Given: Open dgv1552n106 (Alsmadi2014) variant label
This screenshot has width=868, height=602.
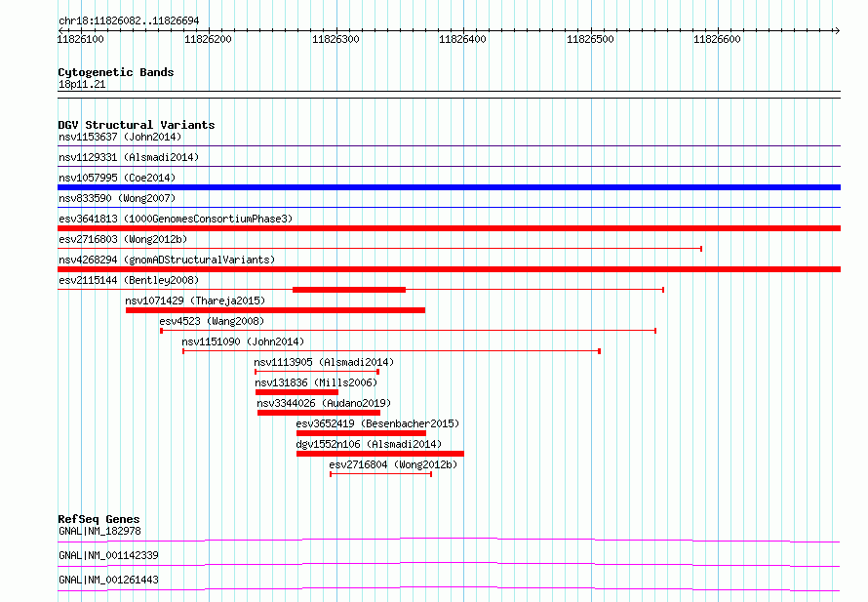Looking at the screenshot, I should (x=369, y=444).
